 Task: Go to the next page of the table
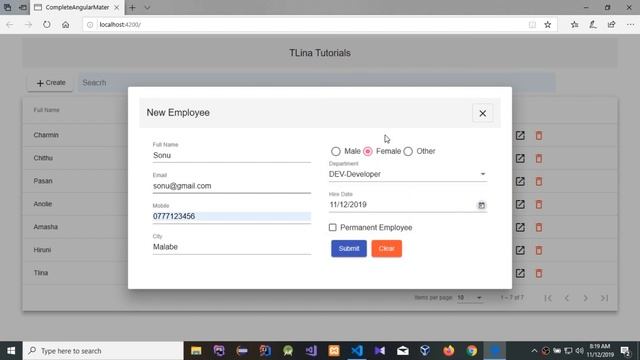[585, 298]
